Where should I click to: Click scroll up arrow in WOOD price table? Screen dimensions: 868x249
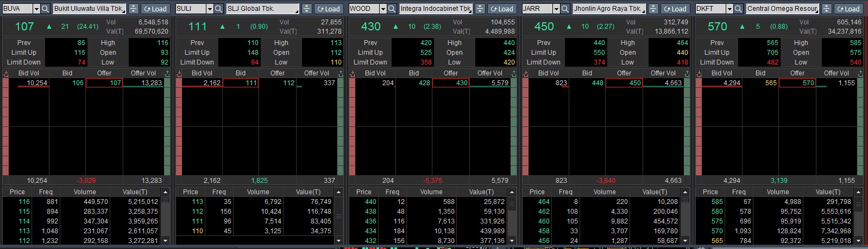click(x=512, y=192)
